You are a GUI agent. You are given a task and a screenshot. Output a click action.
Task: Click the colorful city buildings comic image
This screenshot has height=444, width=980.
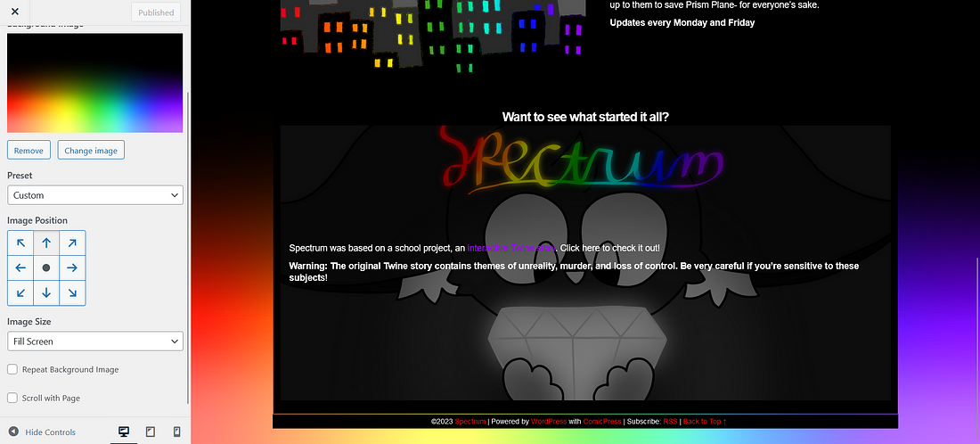pos(433,37)
